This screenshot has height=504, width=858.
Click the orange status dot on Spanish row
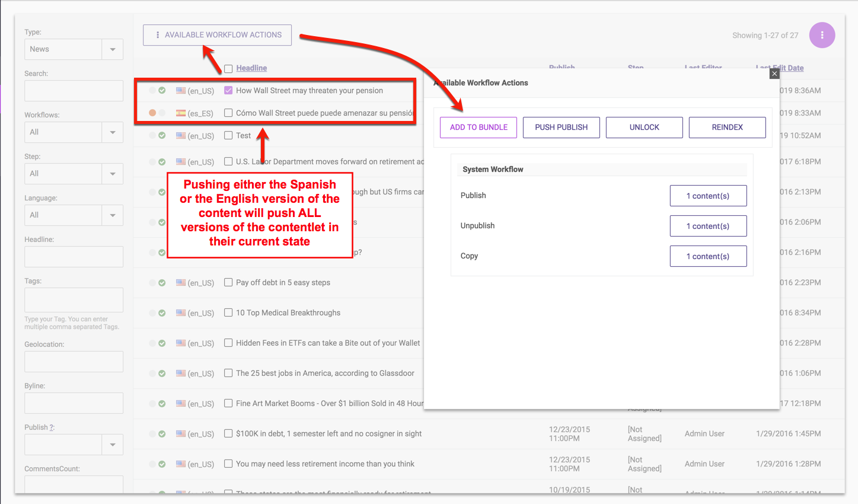tap(152, 113)
